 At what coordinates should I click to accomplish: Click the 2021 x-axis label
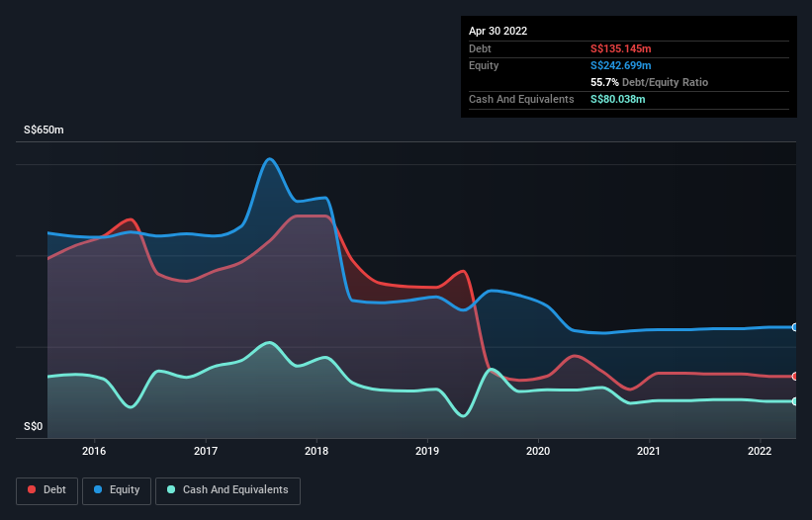(649, 451)
